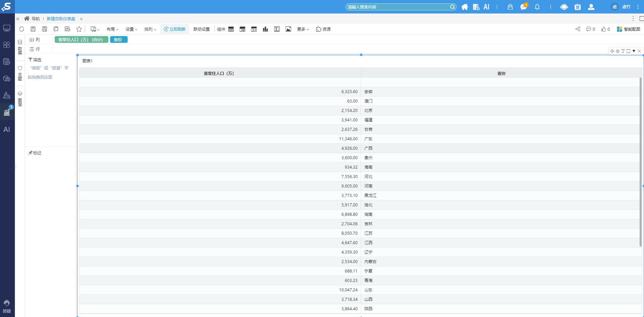Click the filter funnel icon on chart widget
Screen dimensions: 644x317
[623, 51]
